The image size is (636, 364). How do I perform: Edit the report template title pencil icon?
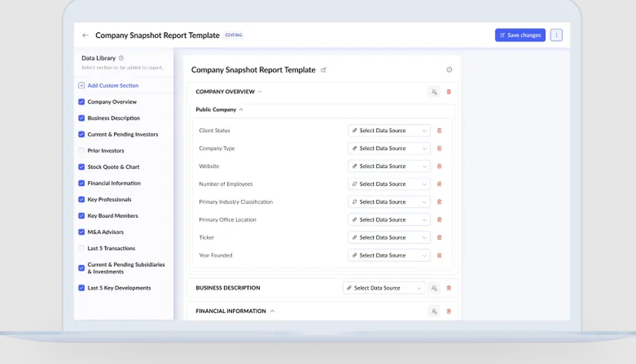pos(323,70)
